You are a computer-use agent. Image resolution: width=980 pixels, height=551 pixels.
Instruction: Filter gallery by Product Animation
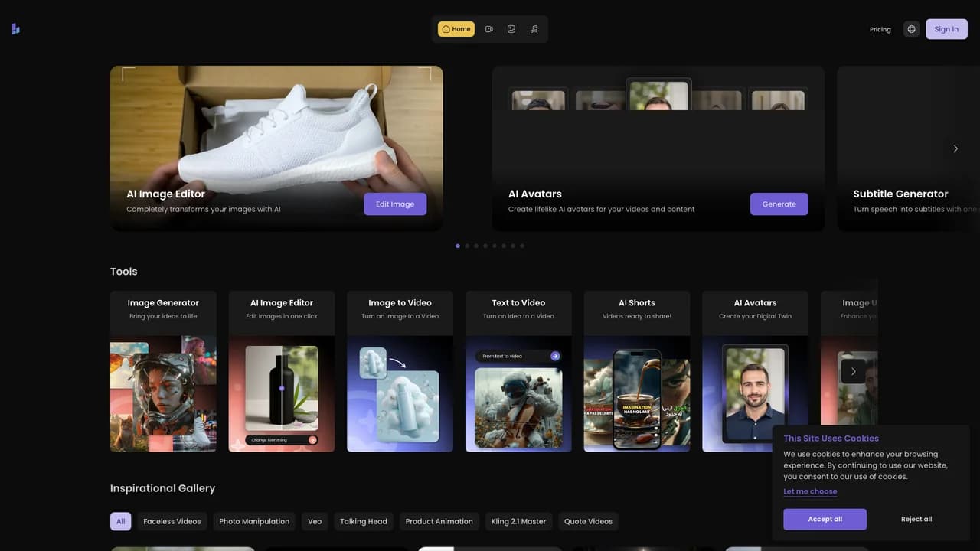(439, 521)
